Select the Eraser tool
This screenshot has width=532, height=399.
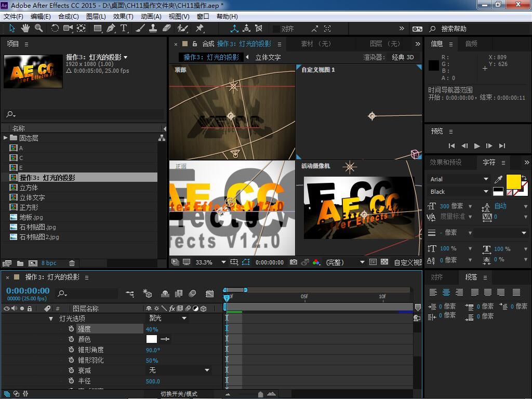[x=167, y=29]
